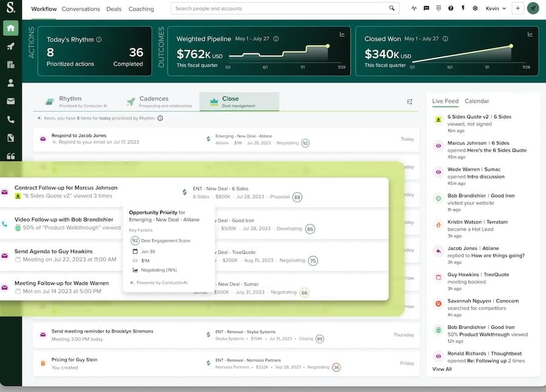Click the search magnifier icon
The image size is (546, 392).
point(392,8)
